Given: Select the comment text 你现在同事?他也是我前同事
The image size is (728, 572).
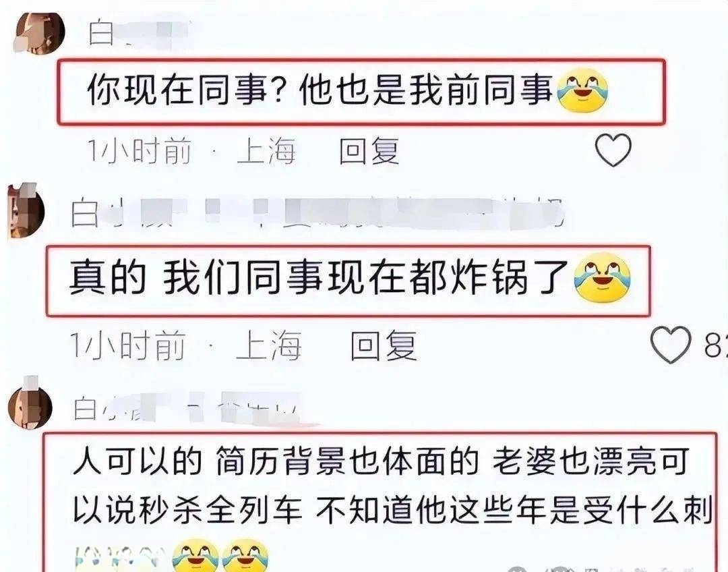Looking at the screenshot, I should click(x=320, y=90).
